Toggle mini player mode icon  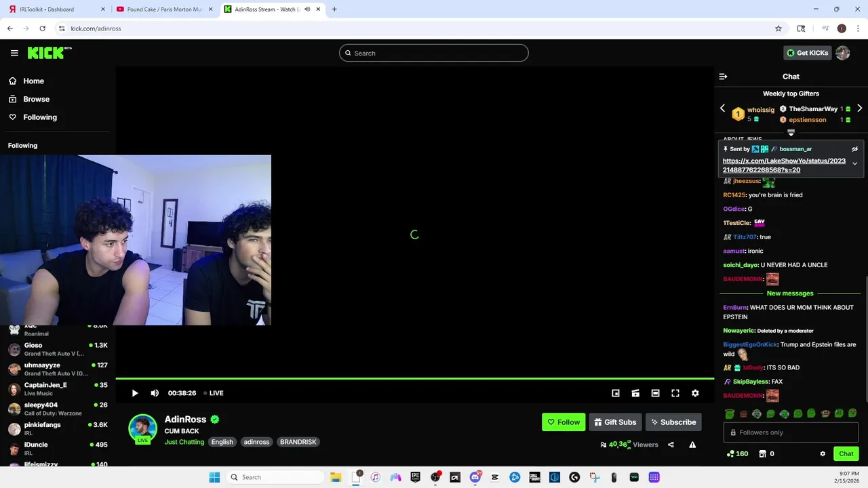(616, 393)
